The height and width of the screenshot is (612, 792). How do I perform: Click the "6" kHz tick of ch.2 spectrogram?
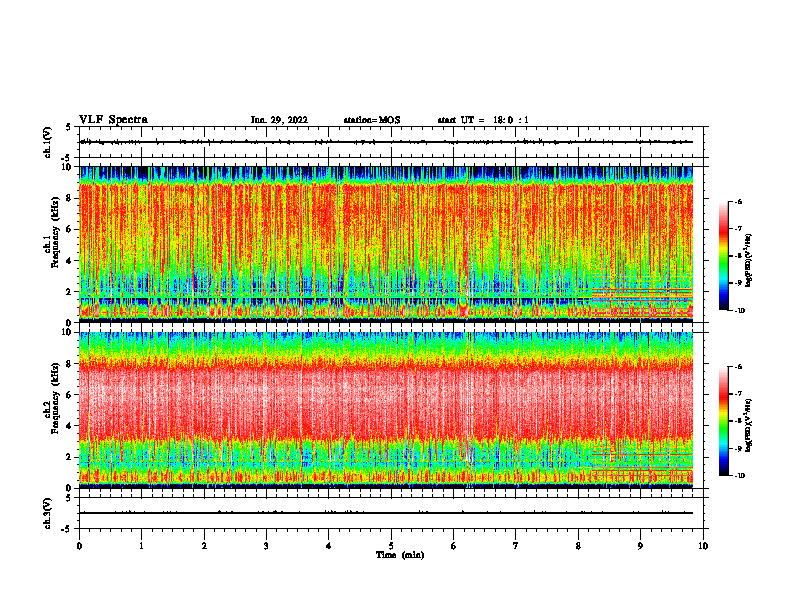point(70,395)
